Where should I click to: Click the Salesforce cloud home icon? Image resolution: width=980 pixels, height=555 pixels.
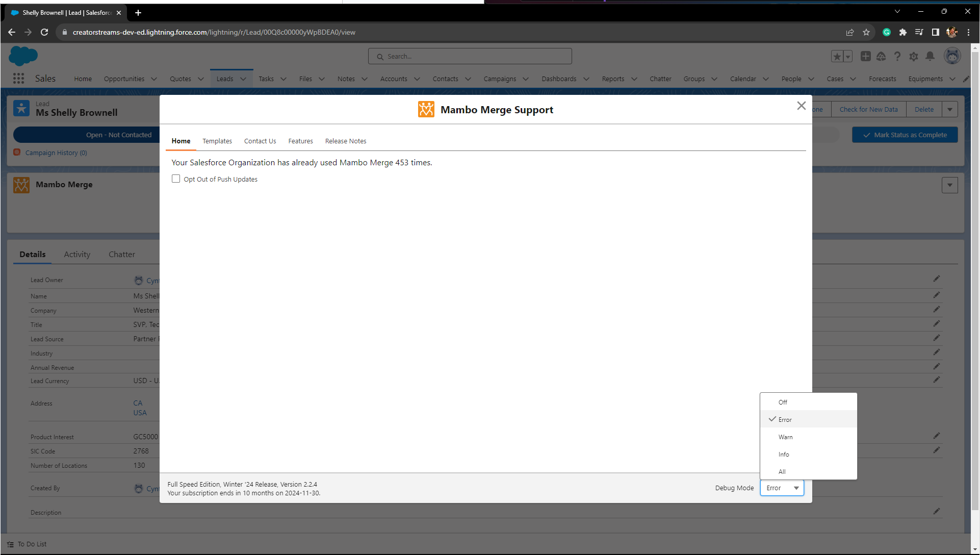pos(23,57)
